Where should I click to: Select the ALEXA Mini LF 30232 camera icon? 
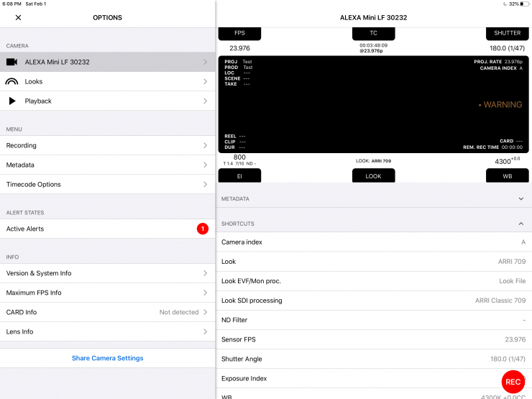click(12, 62)
